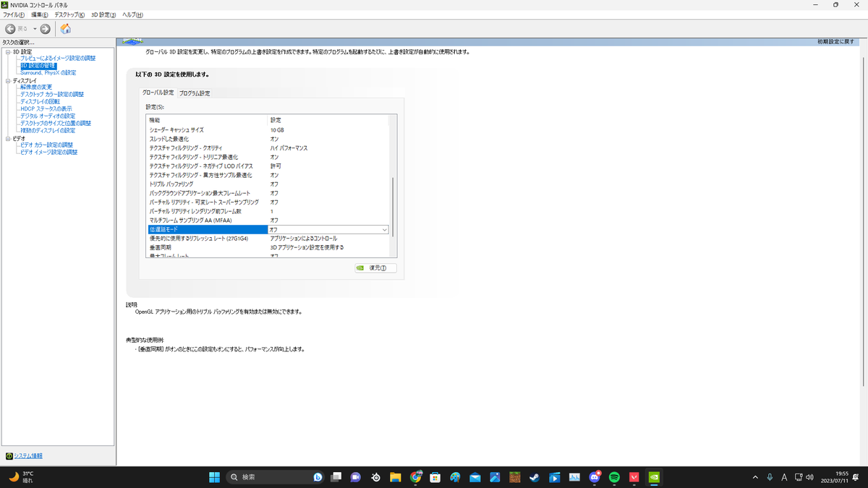Open the デスクトップ menu
The width and height of the screenshot is (868, 488).
click(69, 14)
